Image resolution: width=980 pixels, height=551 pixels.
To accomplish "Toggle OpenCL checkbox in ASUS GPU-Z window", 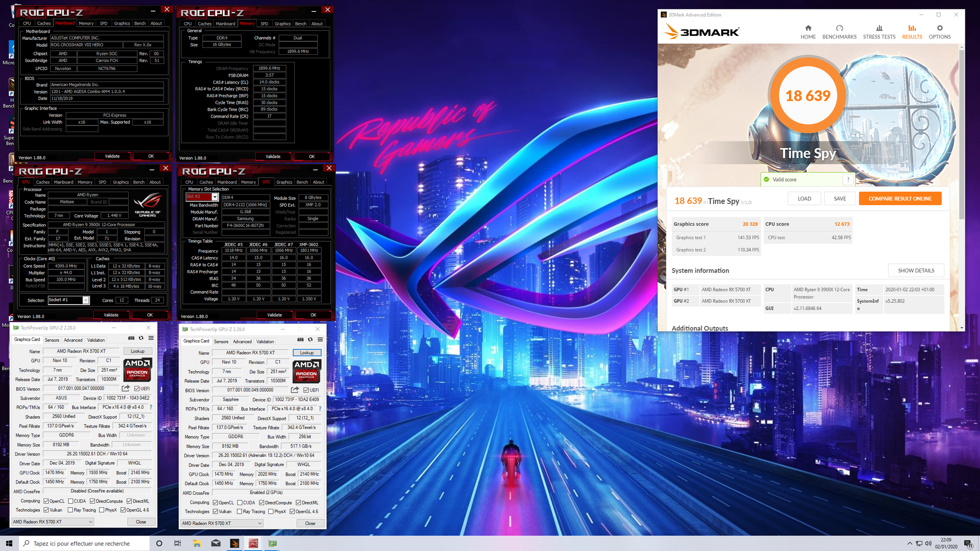I will [x=46, y=501].
